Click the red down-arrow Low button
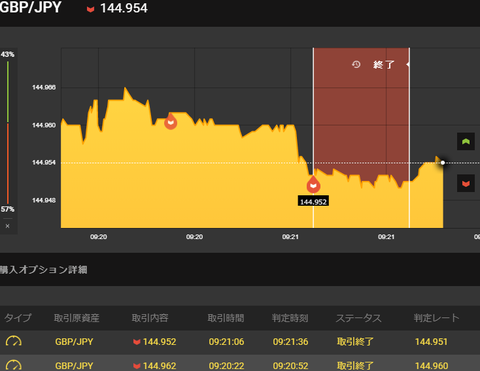Image resolution: width=480 pixels, height=371 pixels. pos(466,183)
